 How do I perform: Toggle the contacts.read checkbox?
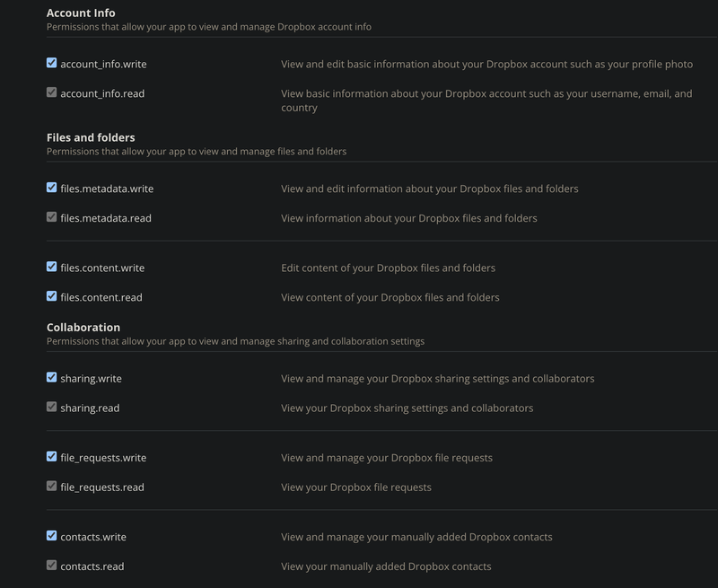coord(52,566)
